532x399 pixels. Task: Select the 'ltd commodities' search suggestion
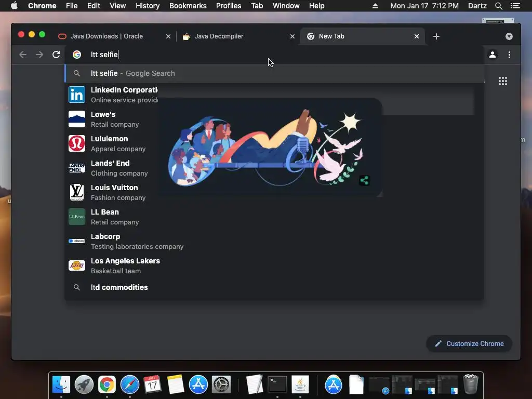pyautogui.click(x=274, y=287)
